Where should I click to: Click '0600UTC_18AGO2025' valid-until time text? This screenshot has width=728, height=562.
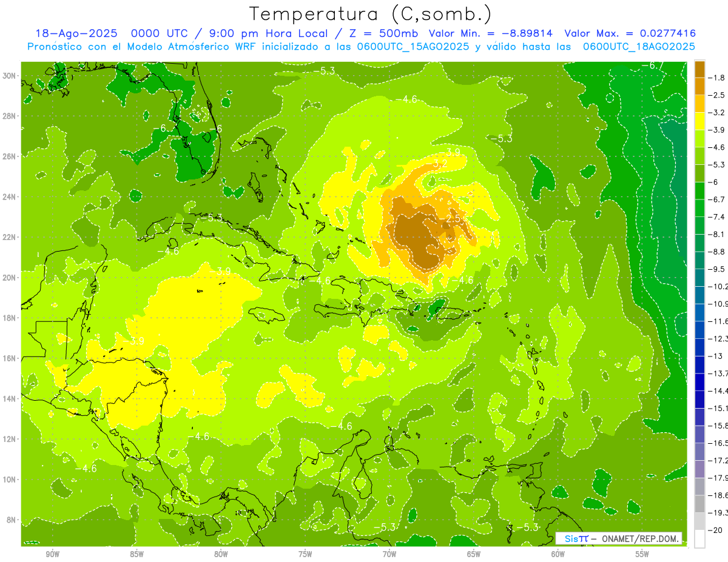(639, 46)
